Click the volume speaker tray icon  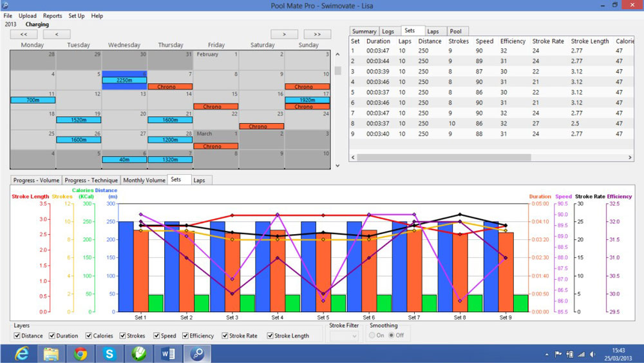click(x=592, y=354)
